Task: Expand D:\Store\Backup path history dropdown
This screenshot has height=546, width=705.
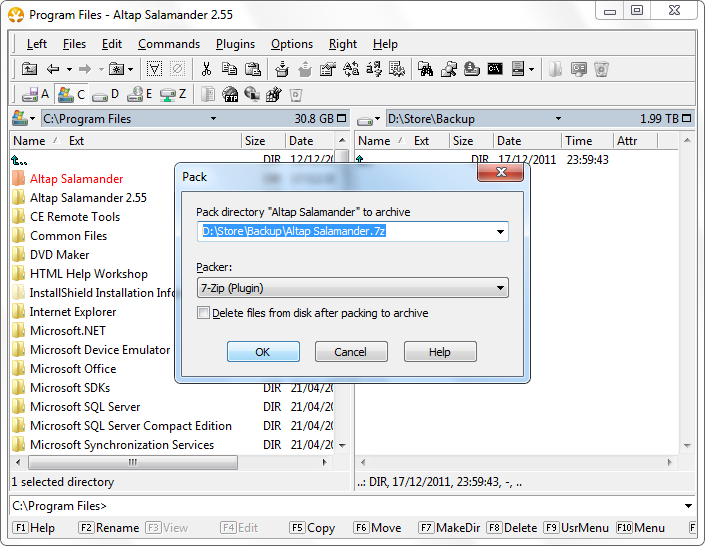Action: pyautogui.click(x=558, y=119)
